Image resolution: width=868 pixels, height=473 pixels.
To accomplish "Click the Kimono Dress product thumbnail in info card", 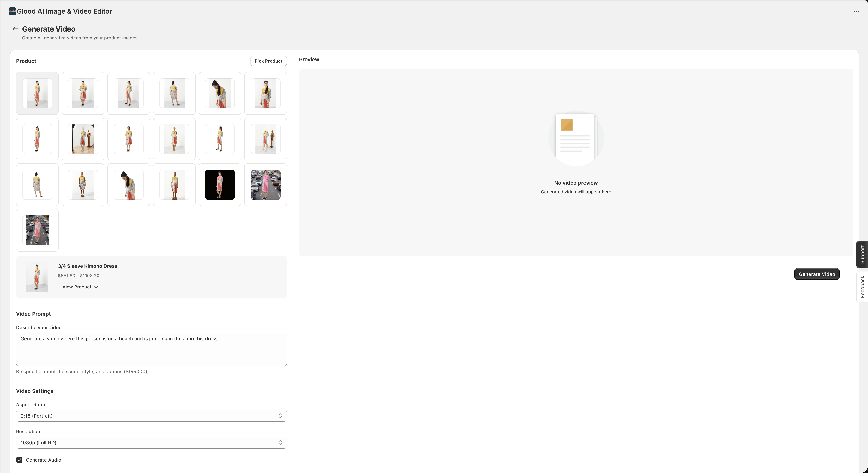I will pyautogui.click(x=37, y=277).
